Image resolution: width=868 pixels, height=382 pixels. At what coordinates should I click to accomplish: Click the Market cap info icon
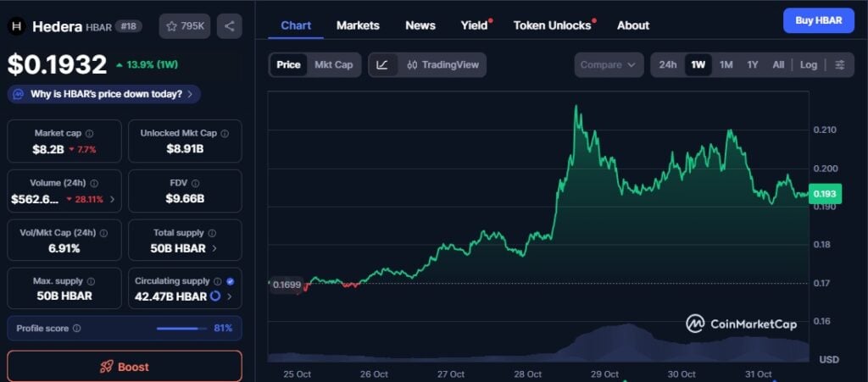[x=90, y=134]
